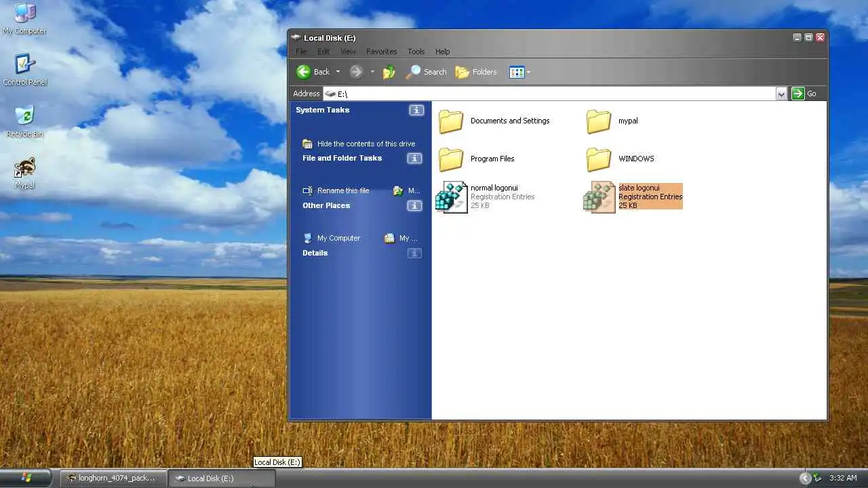868x488 pixels.
Task: Click the 'WINDOWS' folder name text
Action: click(x=636, y=159)
